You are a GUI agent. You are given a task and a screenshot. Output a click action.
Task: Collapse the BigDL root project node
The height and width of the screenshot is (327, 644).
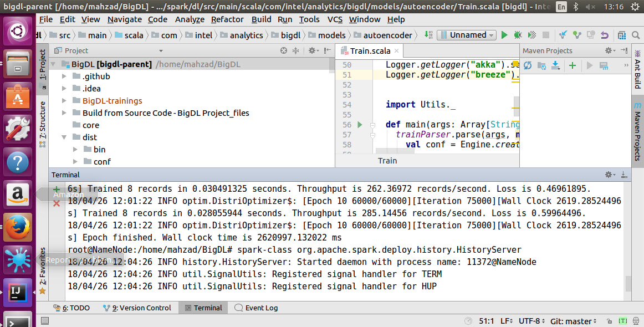pyautogui.click(x=53, y=64)
